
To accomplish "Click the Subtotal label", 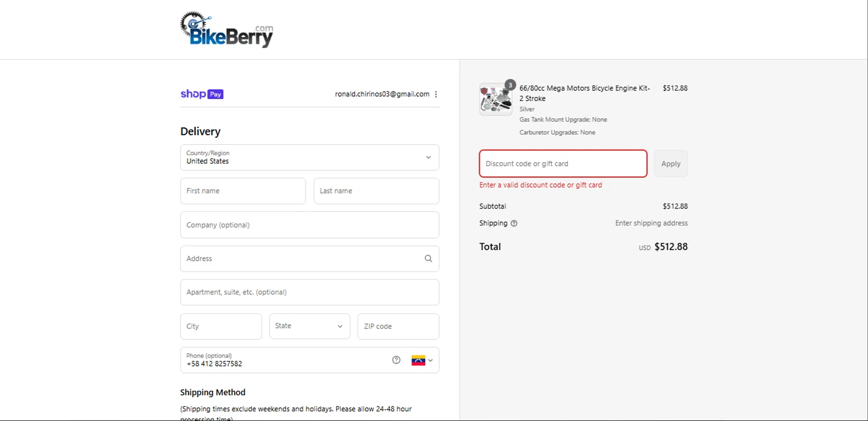I will pyautogui.click(x=493, y=206).
